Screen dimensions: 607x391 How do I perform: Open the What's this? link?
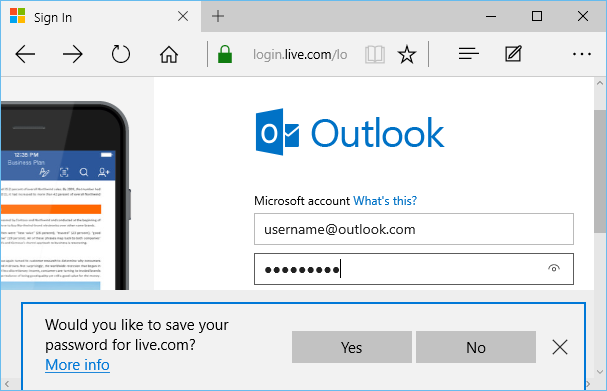pyautogui.click(x=385, y=201)
